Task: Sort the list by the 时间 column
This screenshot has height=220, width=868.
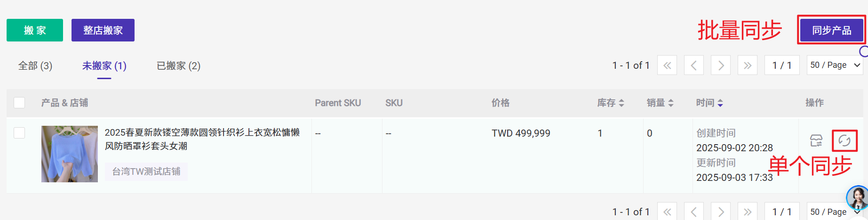Action: 709,103
